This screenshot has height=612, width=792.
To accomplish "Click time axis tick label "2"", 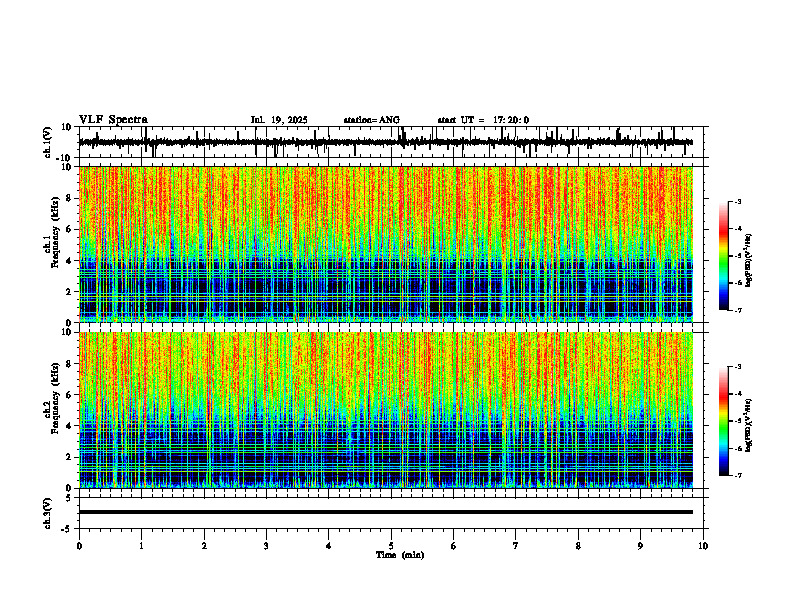I will (204, 546).
